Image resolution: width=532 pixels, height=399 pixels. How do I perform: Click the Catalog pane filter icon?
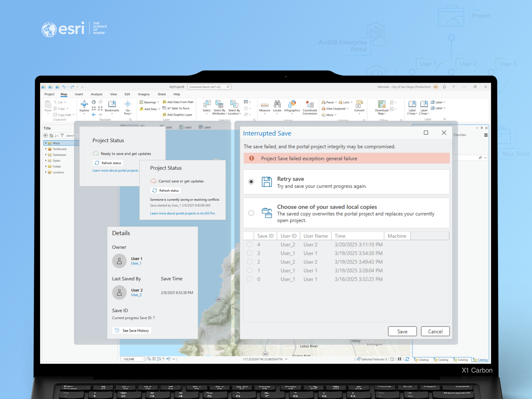click(x=62, y=135)
